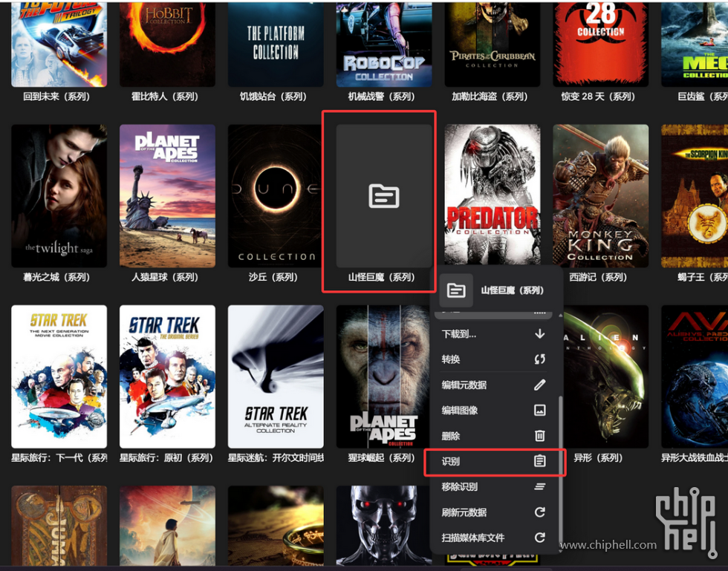Image resolution: width=728 pixels, height=571 pixels.
Task: Open the Predator Collection poster
Action: click(492, 195)
